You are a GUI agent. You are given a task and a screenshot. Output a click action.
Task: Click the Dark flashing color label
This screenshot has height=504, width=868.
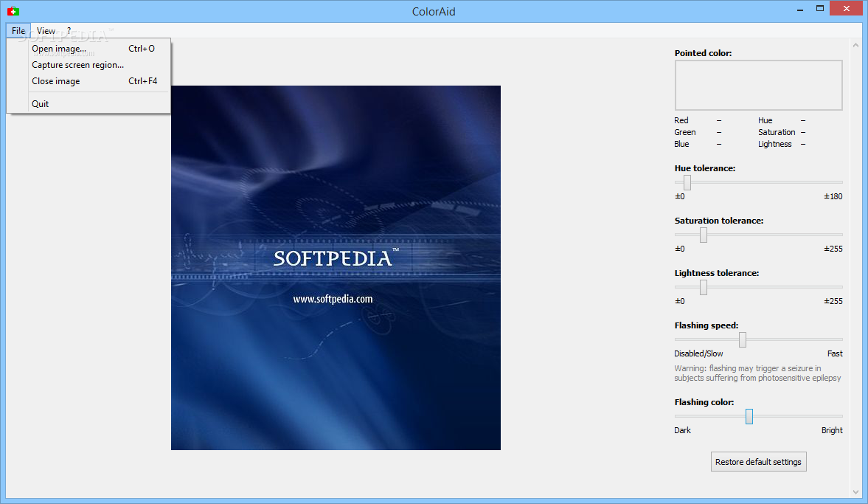[x=683, y=430]
